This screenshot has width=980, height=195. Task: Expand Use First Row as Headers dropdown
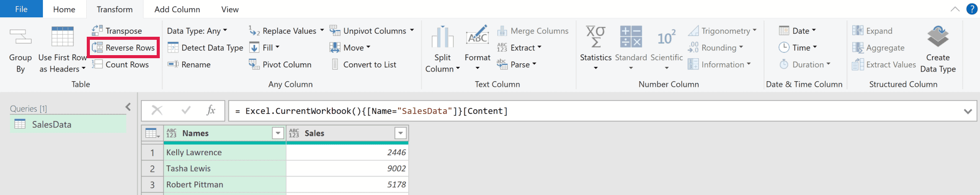pos(84,69)
